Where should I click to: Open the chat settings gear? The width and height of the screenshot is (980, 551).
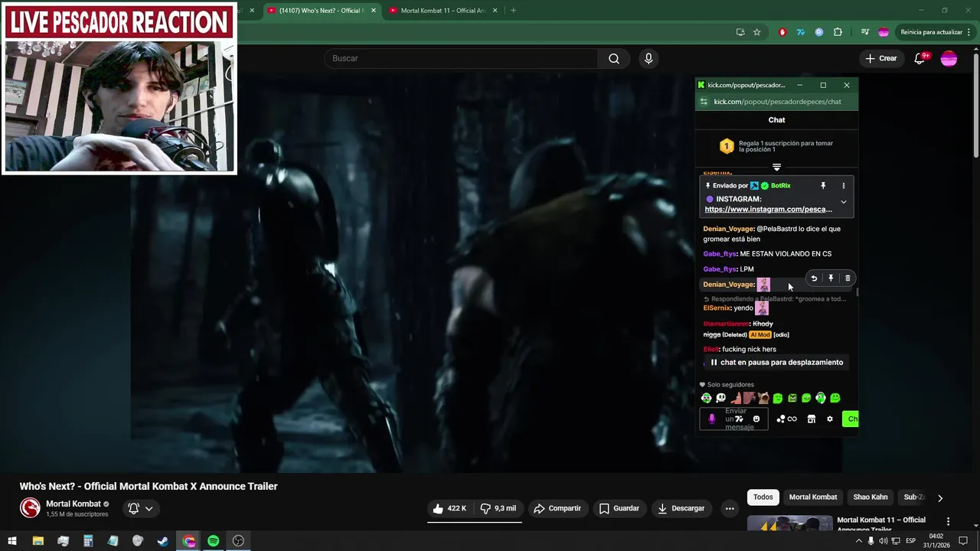point(829,419)
